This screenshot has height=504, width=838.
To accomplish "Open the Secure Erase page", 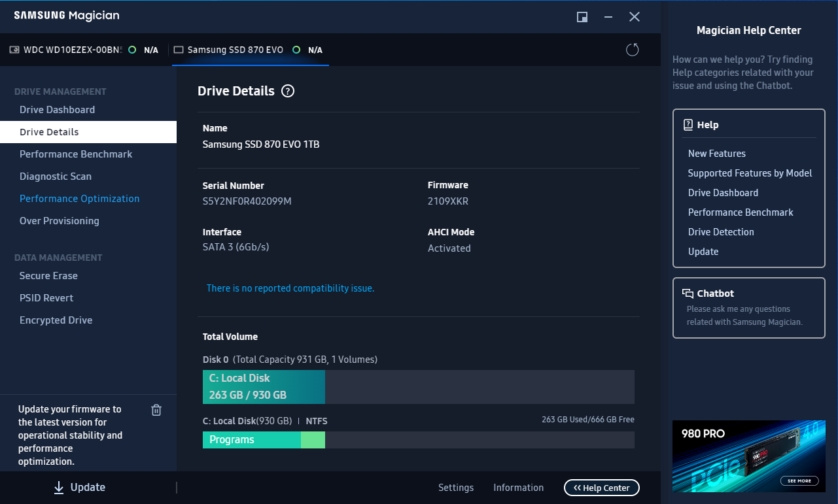I will coord(48,276).
